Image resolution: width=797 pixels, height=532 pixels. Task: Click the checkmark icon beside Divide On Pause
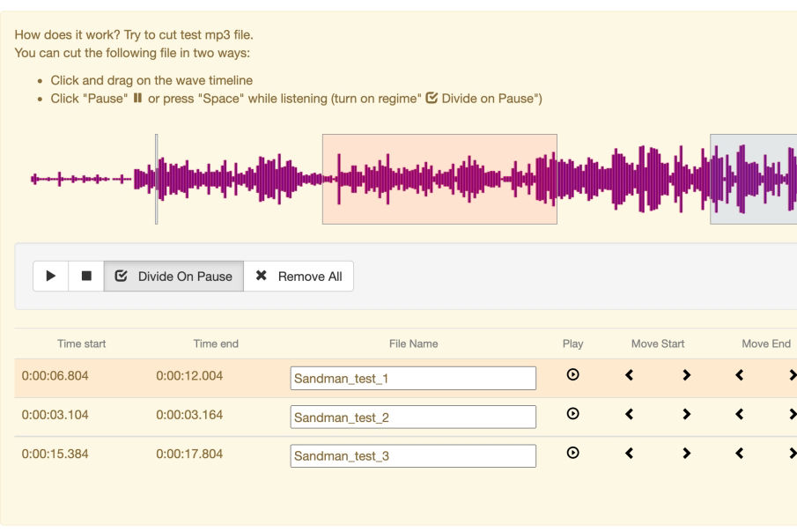click(x=123, y=274)
